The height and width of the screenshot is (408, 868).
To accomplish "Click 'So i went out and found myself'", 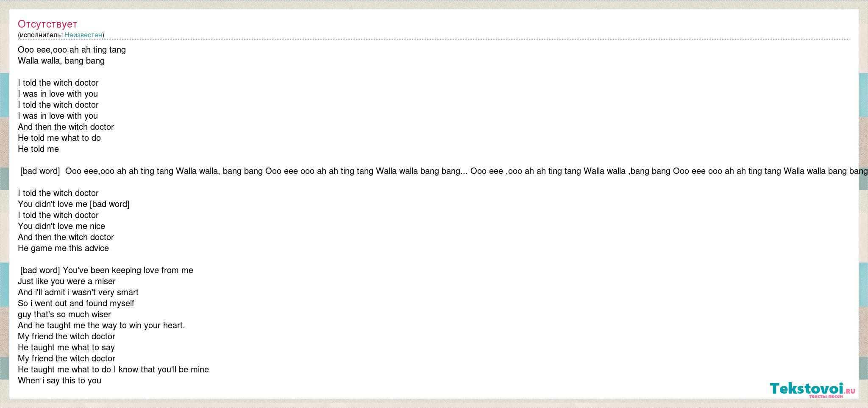I will 76,303.
